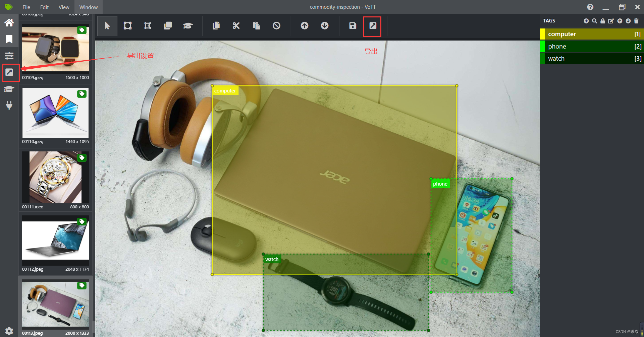Open the 00110.jpeg laptops thumbnail
The height and width of the screenshot is (337, 644).
click(x=55, y=113)
